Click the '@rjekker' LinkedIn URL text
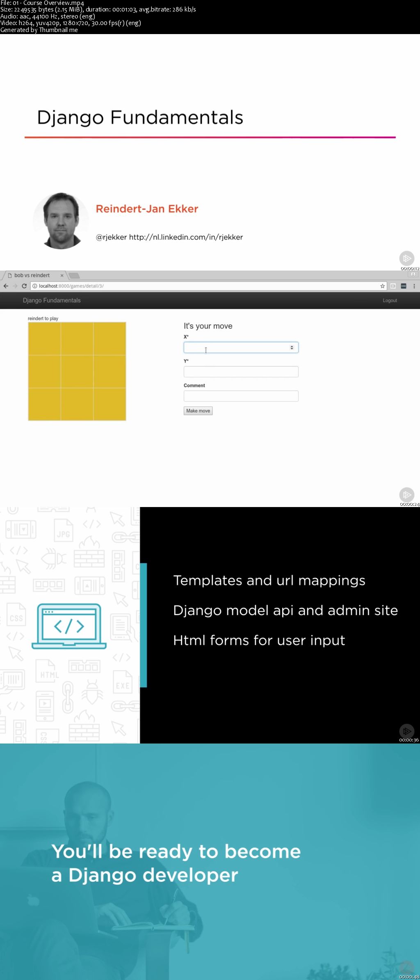The image size is (420, 980). tap(169, 237)
